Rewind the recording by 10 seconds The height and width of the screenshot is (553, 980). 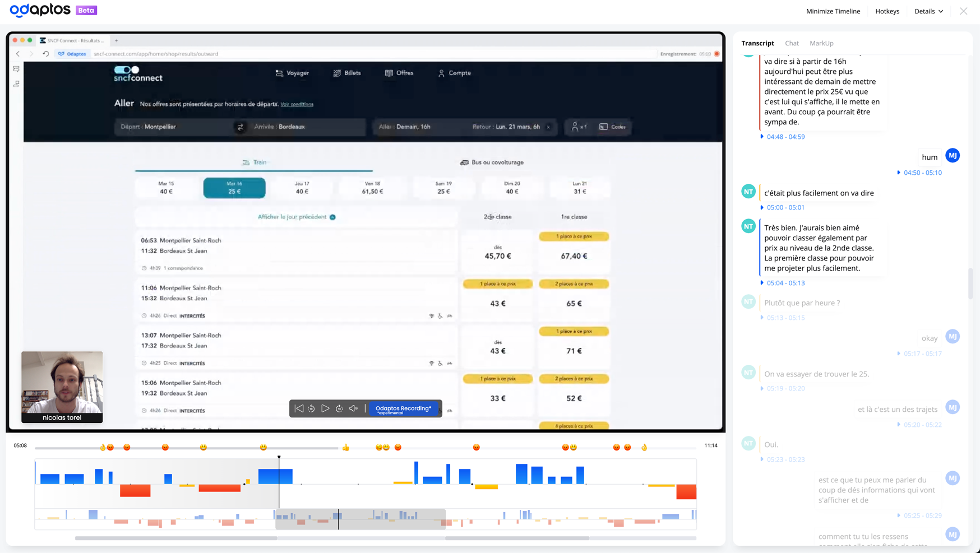pyautogui.click(x=312, y=408)
